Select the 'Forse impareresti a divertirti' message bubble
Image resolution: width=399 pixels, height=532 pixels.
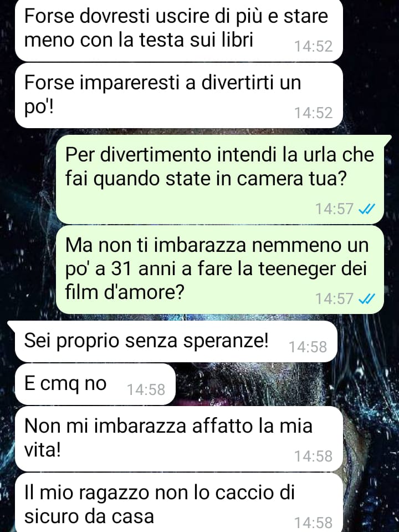point(179,95)
